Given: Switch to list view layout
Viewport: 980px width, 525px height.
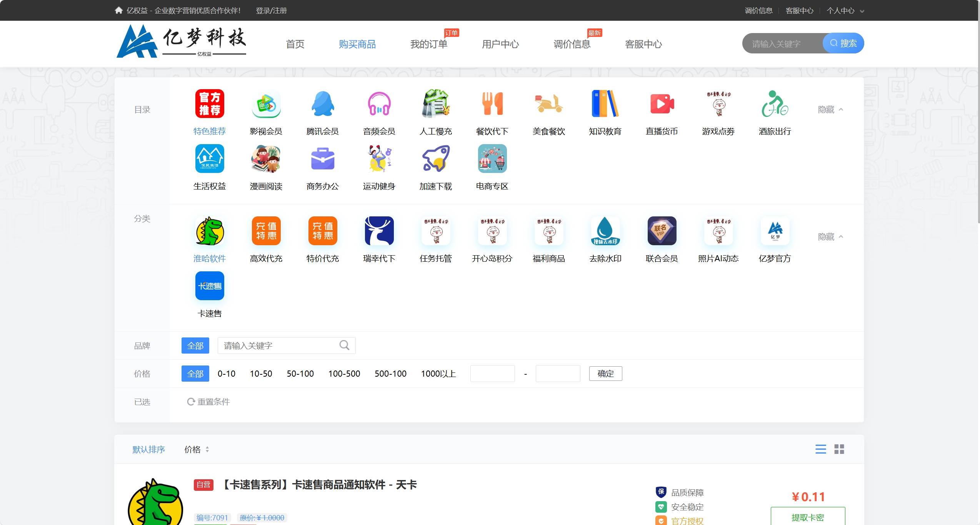Looking at the screenshot, I should [x=820, y=449].
